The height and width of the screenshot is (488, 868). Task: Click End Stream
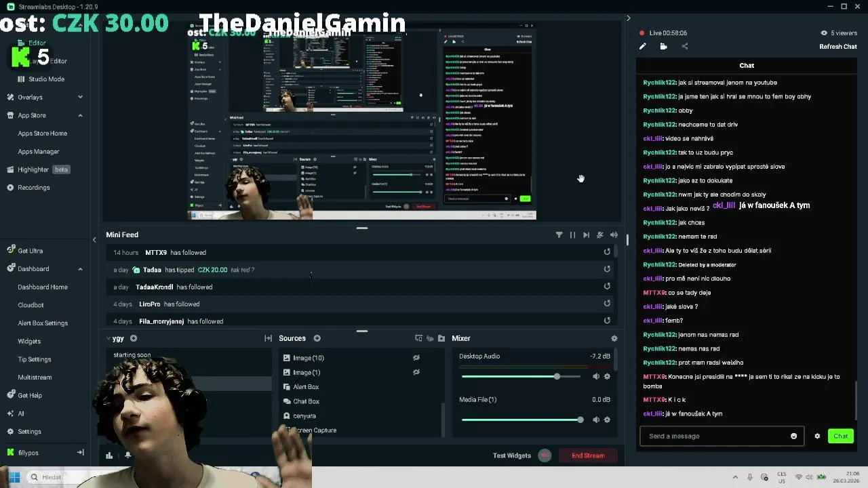(588, 455)
